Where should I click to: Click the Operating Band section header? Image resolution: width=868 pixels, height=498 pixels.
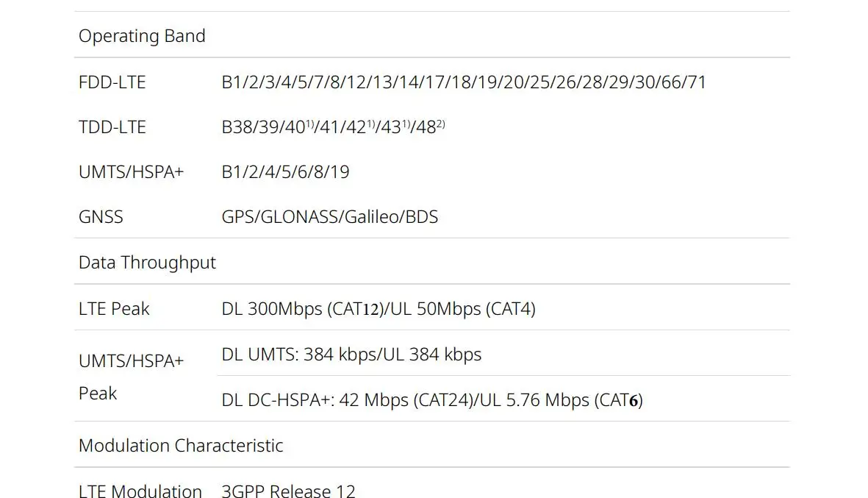tap(142, 36)
